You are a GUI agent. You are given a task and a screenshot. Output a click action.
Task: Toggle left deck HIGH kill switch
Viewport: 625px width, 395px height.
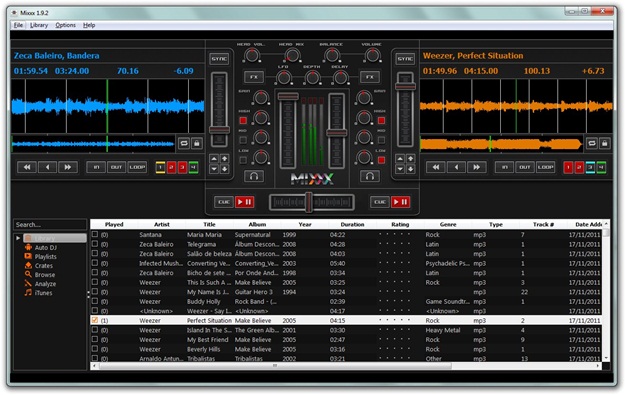coord(243,120)
